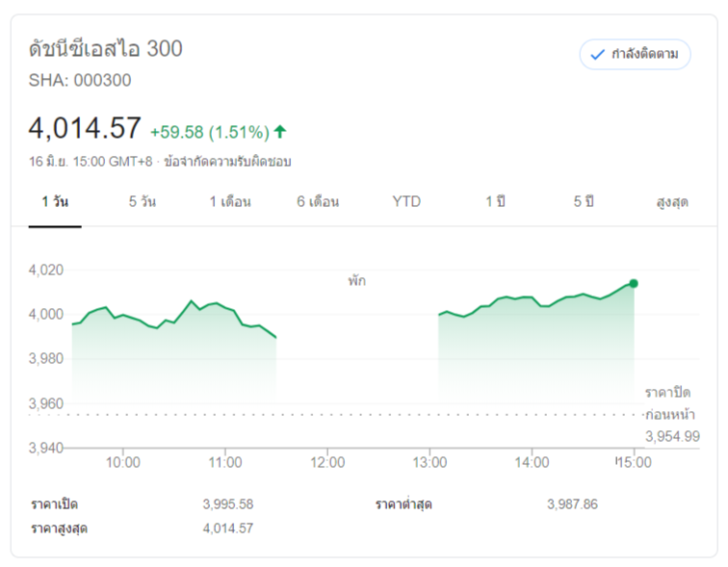The height and width of the screenshot is (567, 728).
Task: Open the 1 เดือน chart range
Action: (x=230, y=202)
